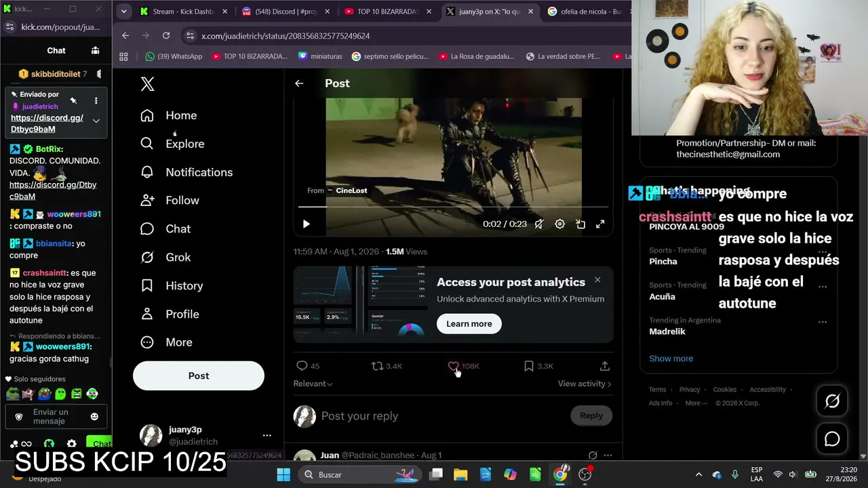Click the white Post button

pyautogui.click(x=199, y=376)
